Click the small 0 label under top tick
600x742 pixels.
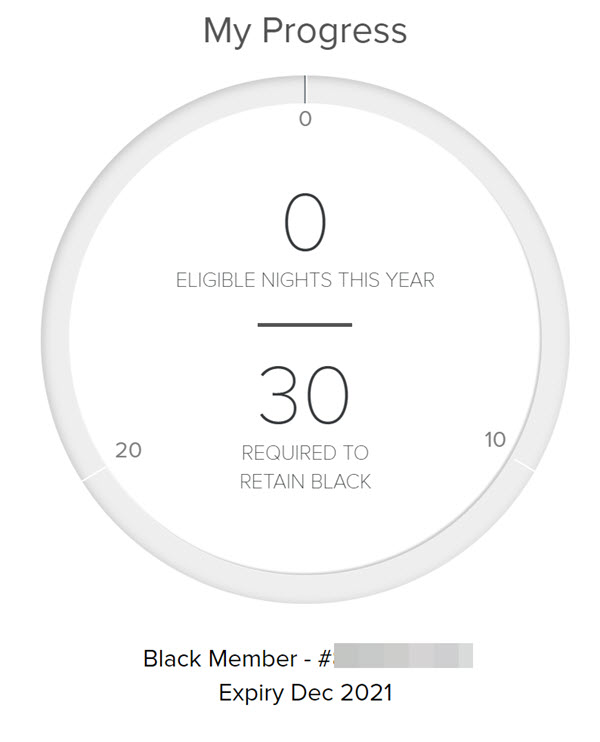coord(305,119)
